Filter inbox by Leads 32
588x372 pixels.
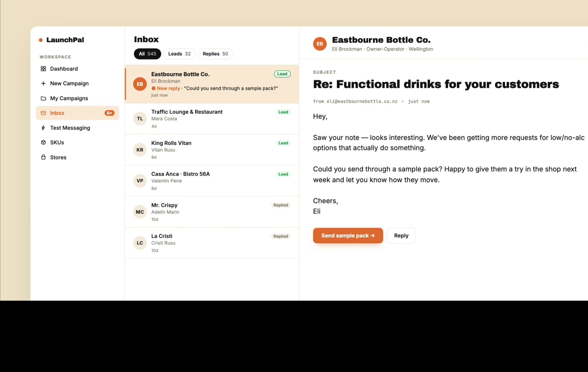click(x=180, y=54)
